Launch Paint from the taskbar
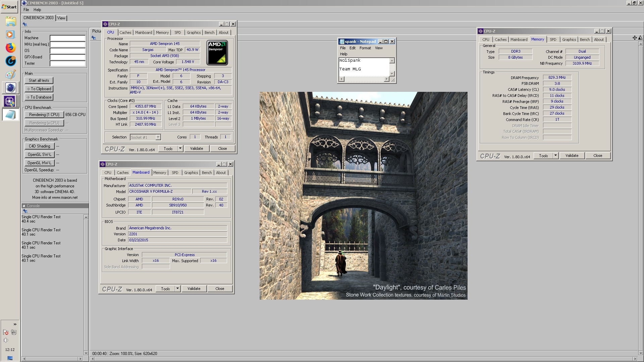644x362 pixels. [10, 74]
